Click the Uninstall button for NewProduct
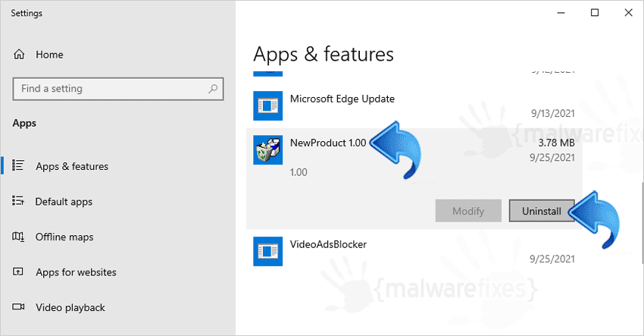The height and width of the screenshot is (336, 644). (x=541, y=211)
